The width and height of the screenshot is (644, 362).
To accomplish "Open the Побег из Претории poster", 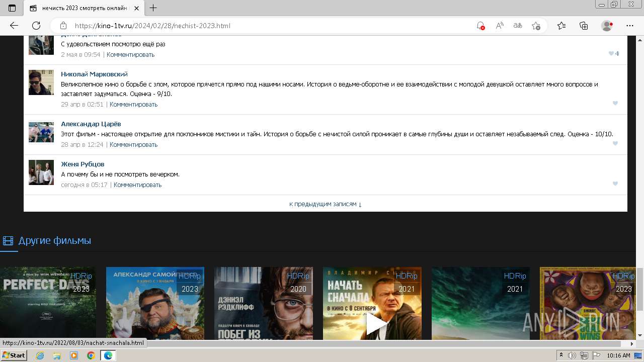I will click(264, 303).
